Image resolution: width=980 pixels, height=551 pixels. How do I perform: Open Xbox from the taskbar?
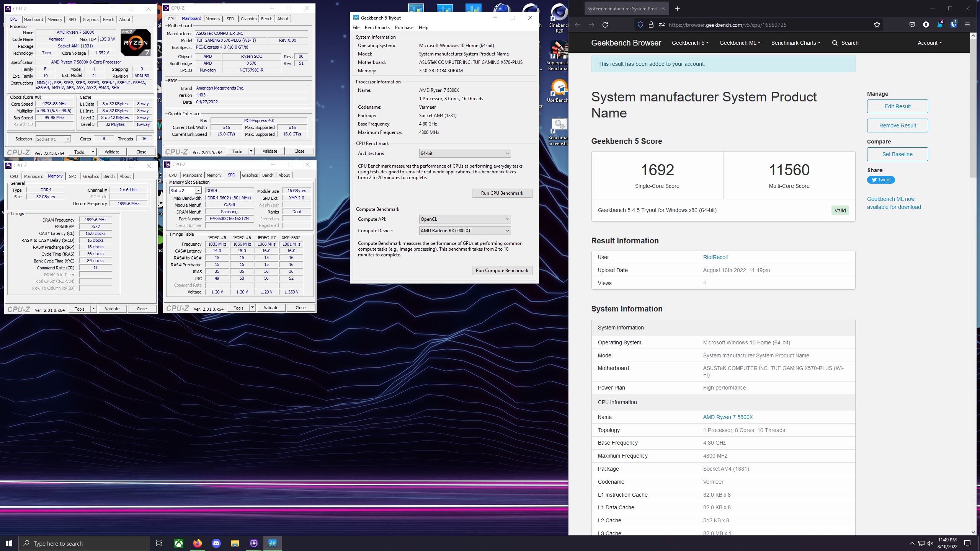click(179, 543)
